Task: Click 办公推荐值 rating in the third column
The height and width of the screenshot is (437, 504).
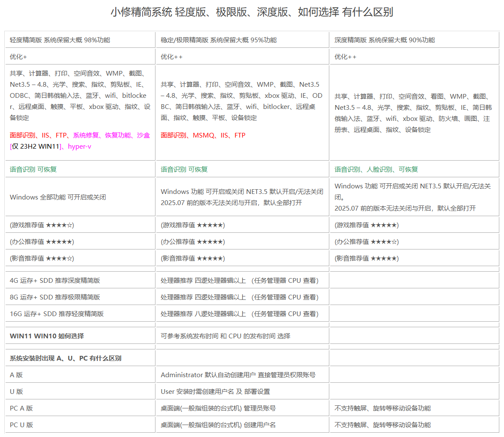Action: pos(366,242)
